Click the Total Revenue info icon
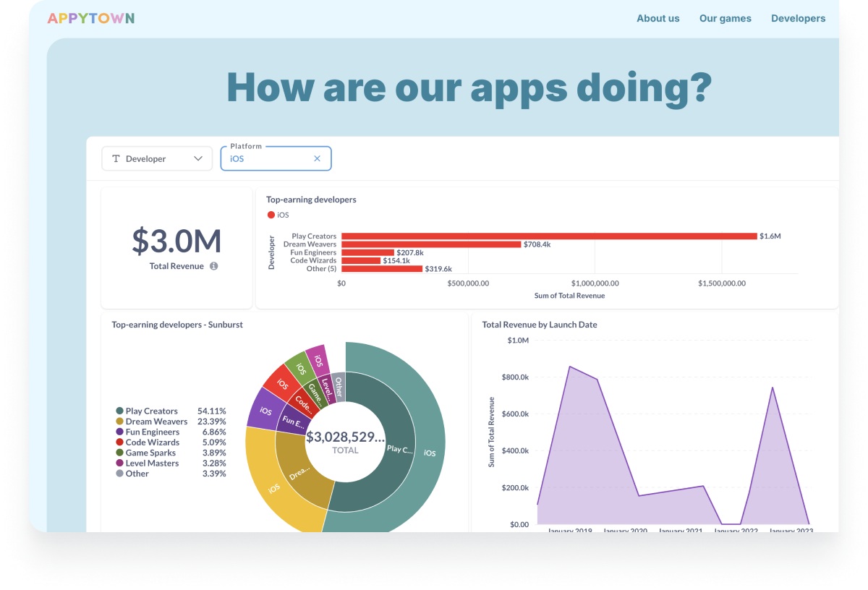The image size is (868, 590). [213, 266]
